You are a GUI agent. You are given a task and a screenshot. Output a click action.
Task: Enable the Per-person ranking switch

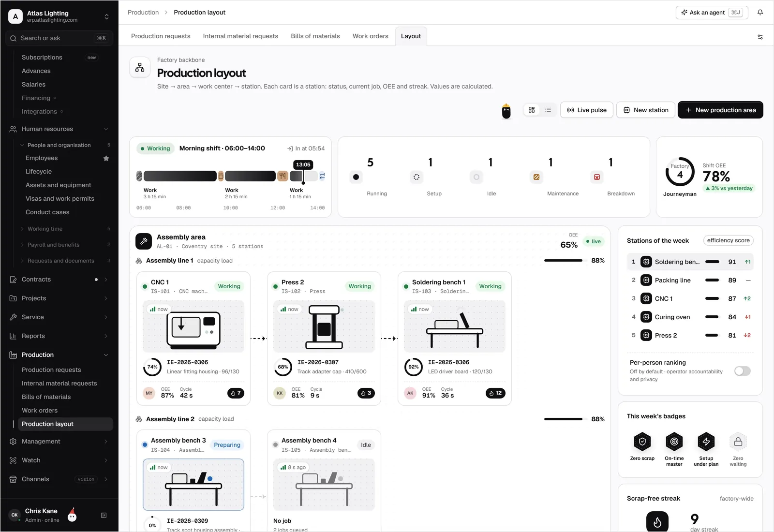click(x=742, y=371)
